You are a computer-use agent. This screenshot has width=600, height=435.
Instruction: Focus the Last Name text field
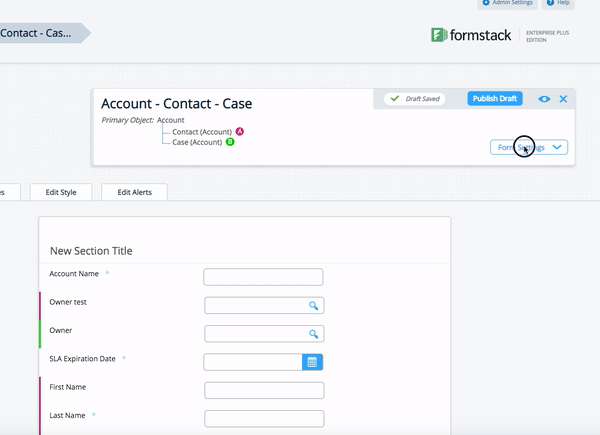click(263, 418)
